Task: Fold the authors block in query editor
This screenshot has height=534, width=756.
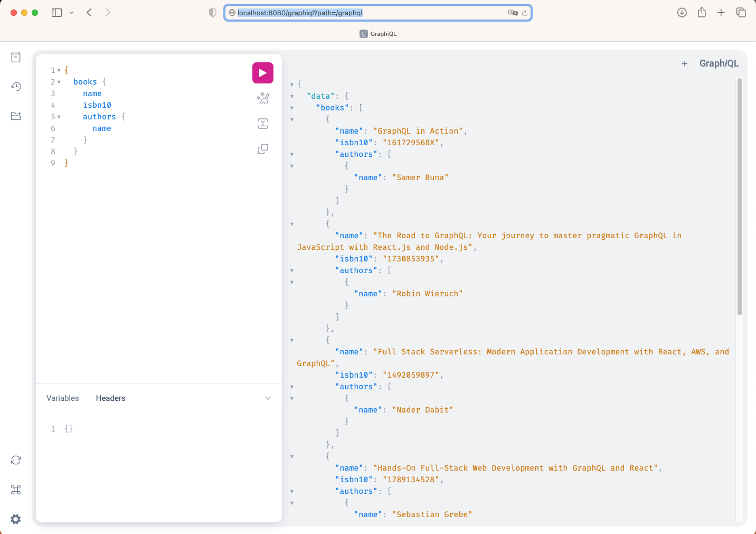Action: coord(59,117)
